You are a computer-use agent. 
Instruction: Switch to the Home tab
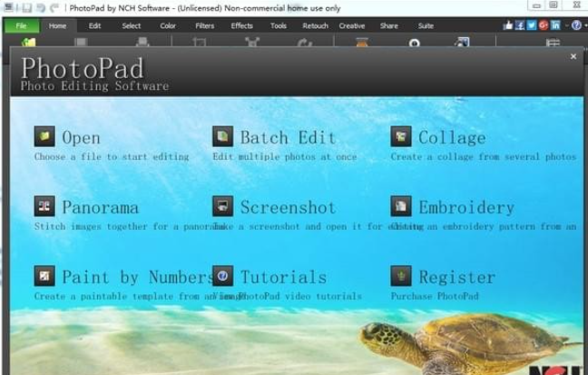(57, 26)
